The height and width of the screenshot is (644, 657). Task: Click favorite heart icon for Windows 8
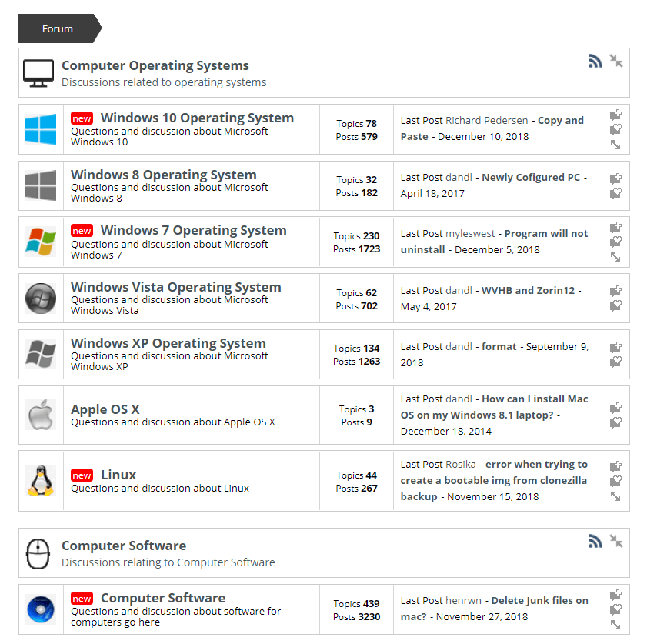[x=615, y=193]
